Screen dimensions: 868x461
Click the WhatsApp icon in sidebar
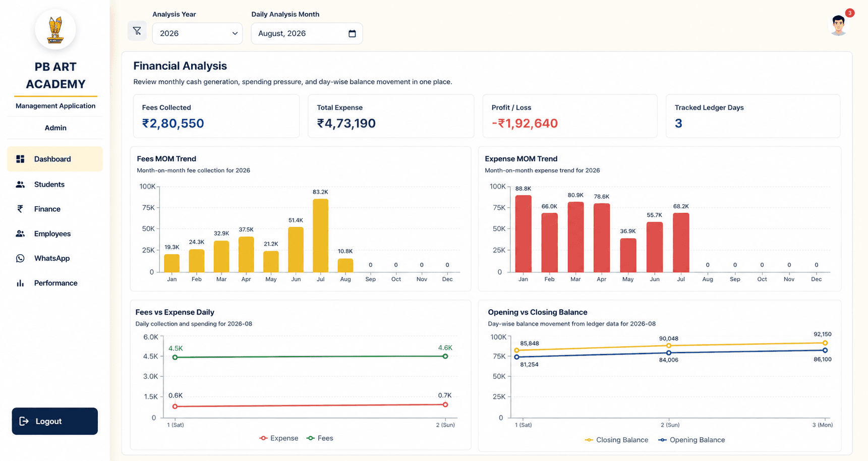pyautogui.click(x=20, y=258)
